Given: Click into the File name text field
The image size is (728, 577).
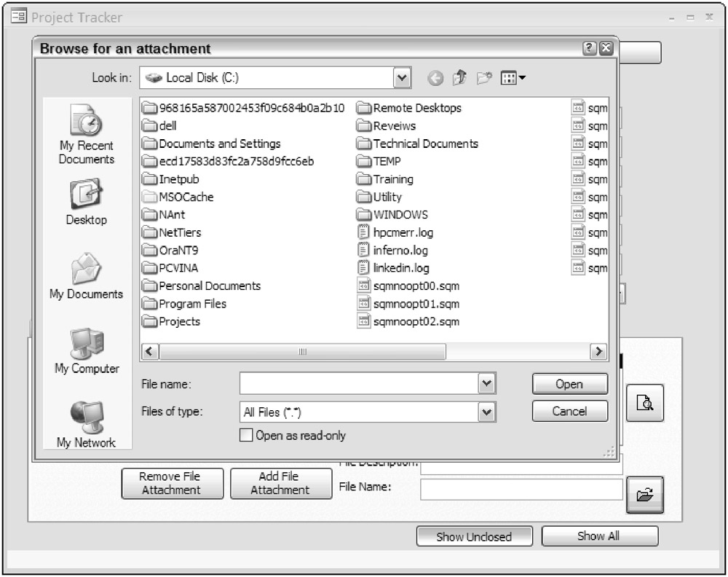Looking at the screenshot, I should click(x=358, y=383).
